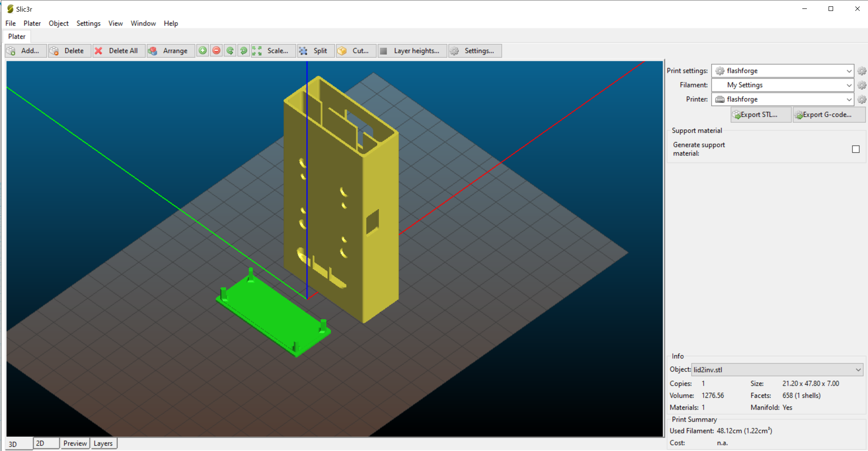Click the Add object toolbar button
Viewport: 868px width, 451px height.
26,51
